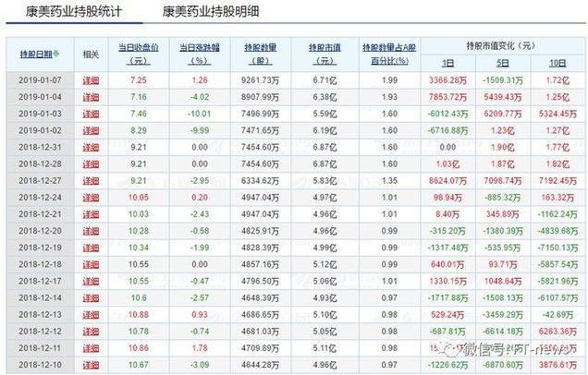Image resolution: width=588 pixels, height=375 pixels.
Task: Click closing price 10.88
Action: pos(139,315)
